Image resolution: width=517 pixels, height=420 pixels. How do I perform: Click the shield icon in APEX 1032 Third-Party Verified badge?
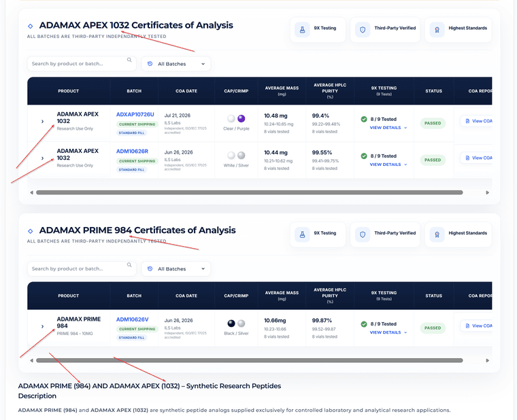pyautogui.click(x=363, y=30)
